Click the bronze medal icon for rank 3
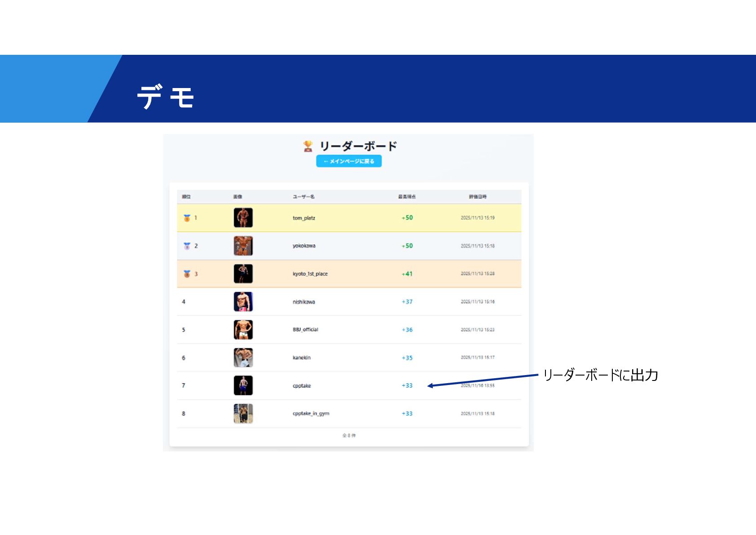The width and height of the screenshot is (756, 535). [187, 274]
